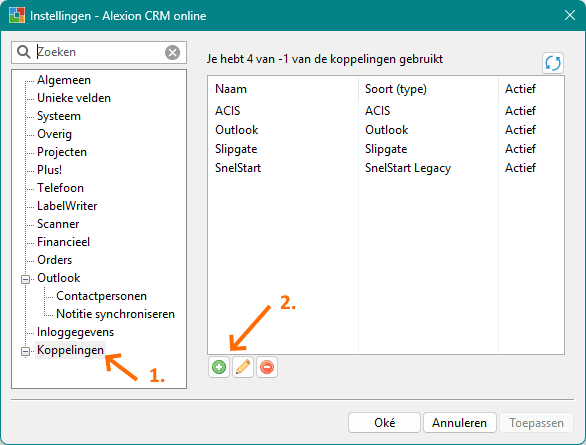Open the Projecten settings

click(62, 152)
